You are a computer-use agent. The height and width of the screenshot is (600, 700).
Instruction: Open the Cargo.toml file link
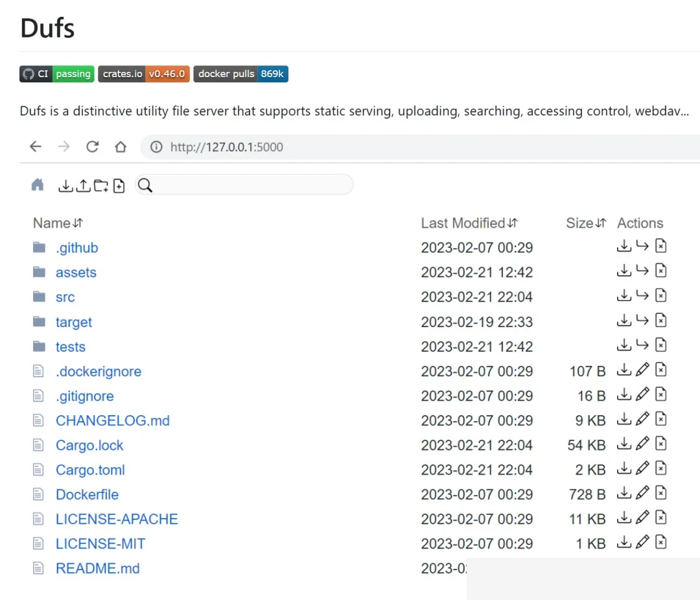click(90, 470)
